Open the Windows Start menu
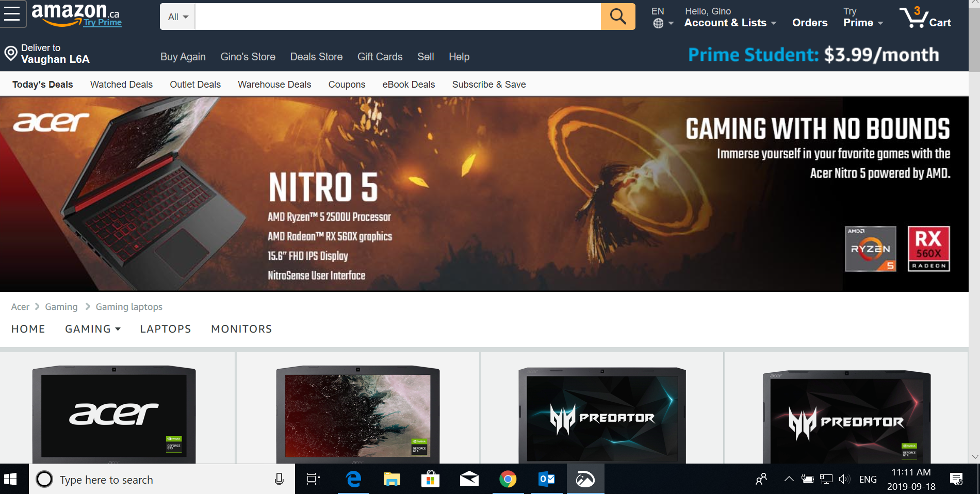 click(11, 479)
